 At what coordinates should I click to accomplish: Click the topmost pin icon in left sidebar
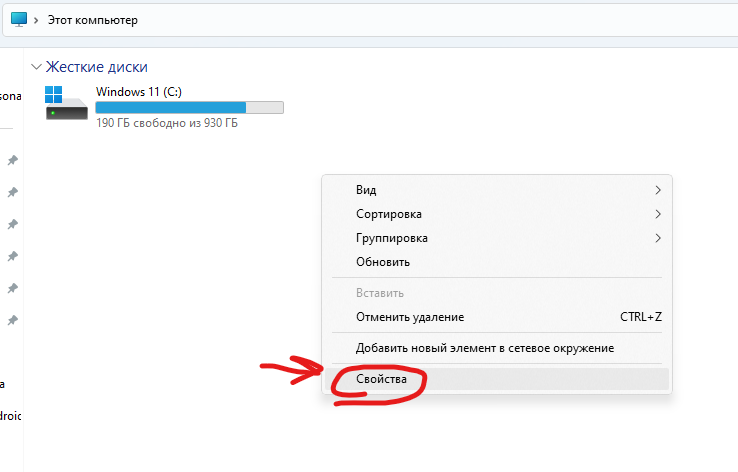tap(12, 160)
